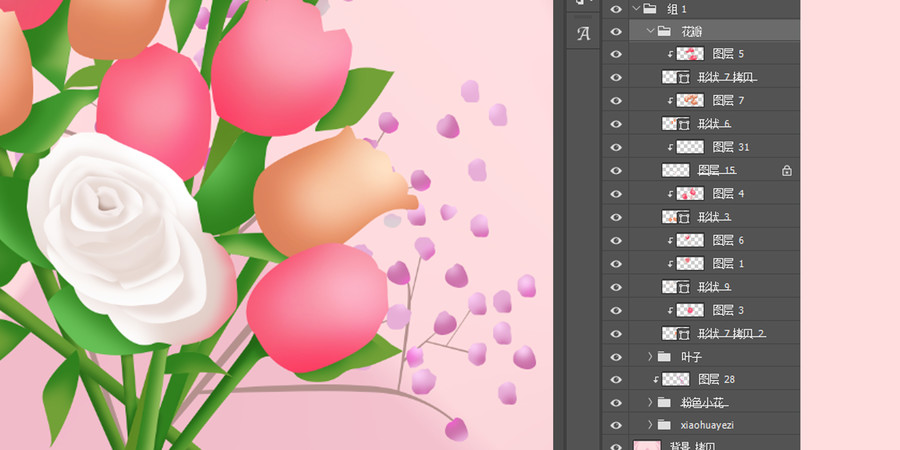The width and height of the screenshot is (900, 450).
Task: Collapse the 组 1 group
Action: (635, 8)
